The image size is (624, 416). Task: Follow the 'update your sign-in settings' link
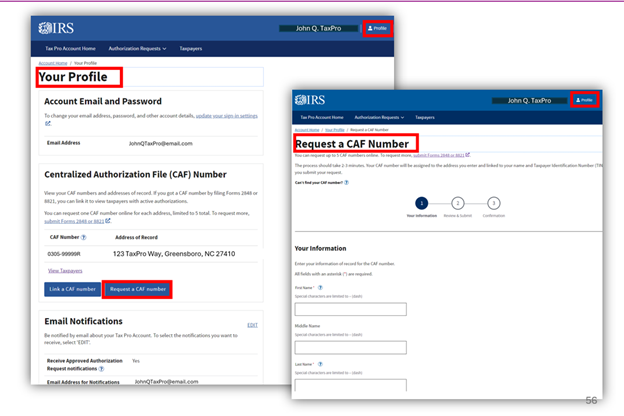(x=227, y=116)
